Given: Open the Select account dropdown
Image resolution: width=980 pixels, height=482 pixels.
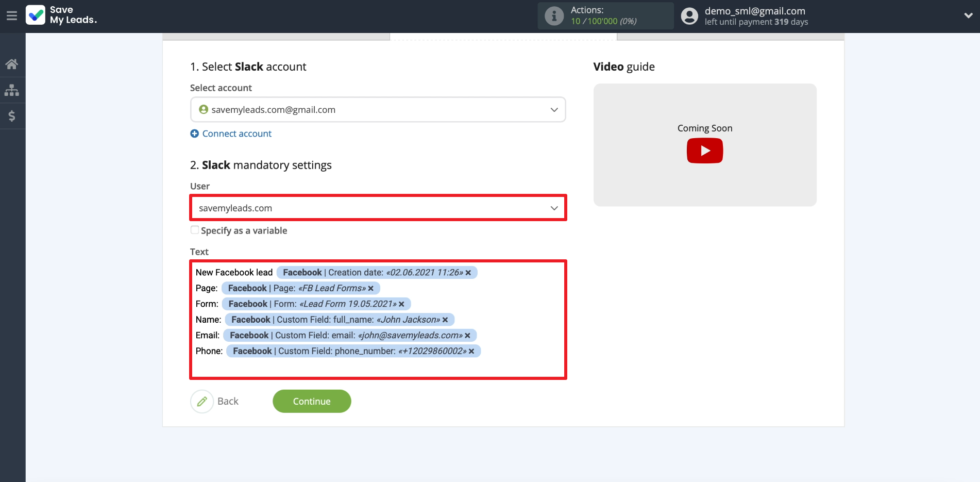Looking at the screenshot, I should (x=378, y=110).
